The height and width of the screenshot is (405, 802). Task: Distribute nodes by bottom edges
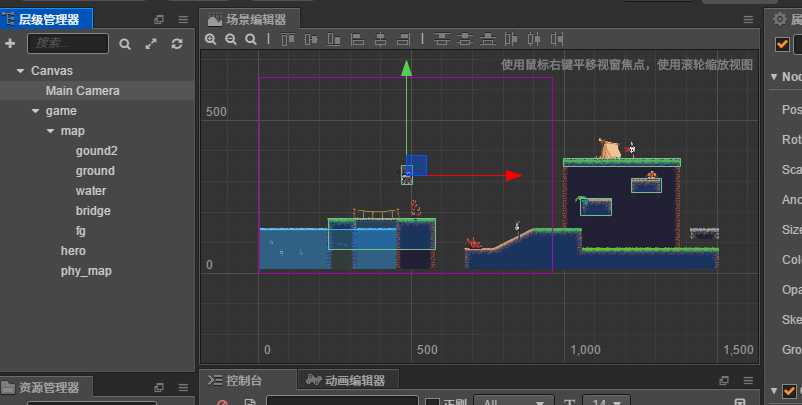coord(488,39)
